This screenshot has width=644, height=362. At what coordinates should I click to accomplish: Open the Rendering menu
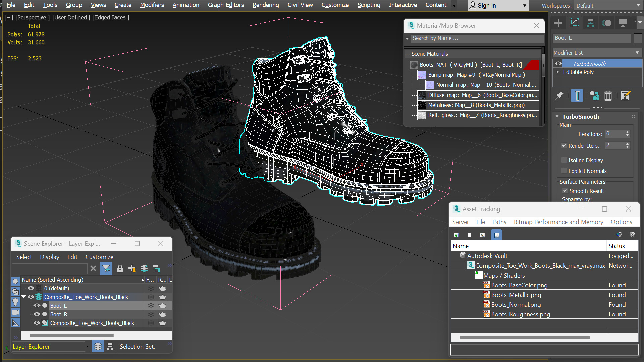(x=266, y=5)
